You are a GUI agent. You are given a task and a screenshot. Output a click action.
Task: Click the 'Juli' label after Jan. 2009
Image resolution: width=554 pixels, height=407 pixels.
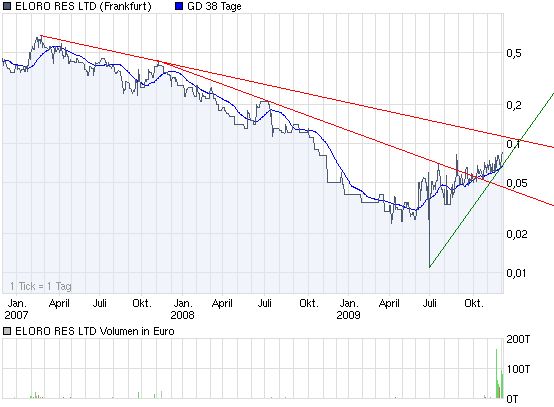tap(430, 303)
